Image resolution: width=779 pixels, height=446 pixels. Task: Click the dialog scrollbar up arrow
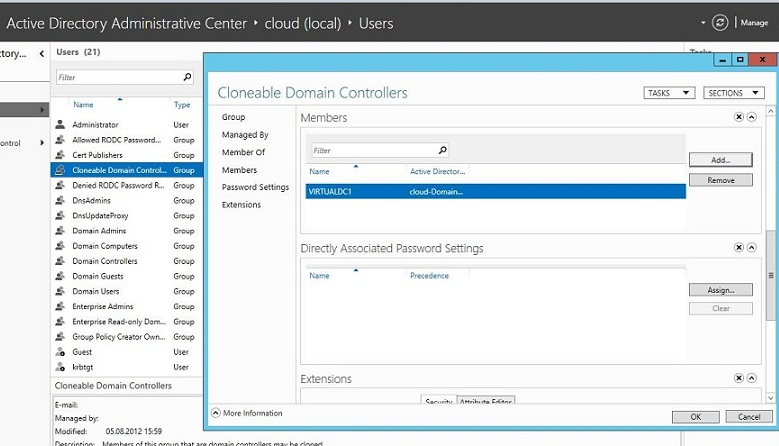(x=771, y=111)
